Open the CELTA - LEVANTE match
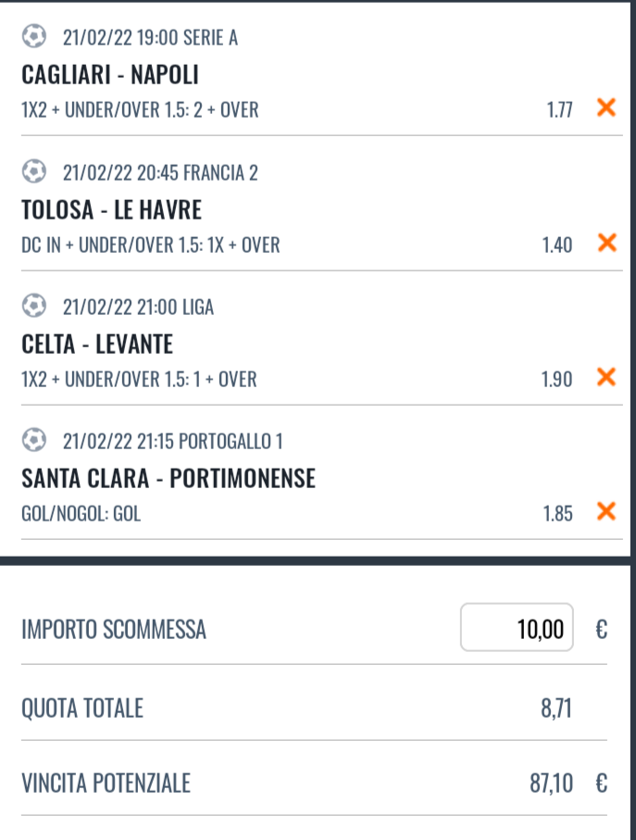 click(97, 344)
